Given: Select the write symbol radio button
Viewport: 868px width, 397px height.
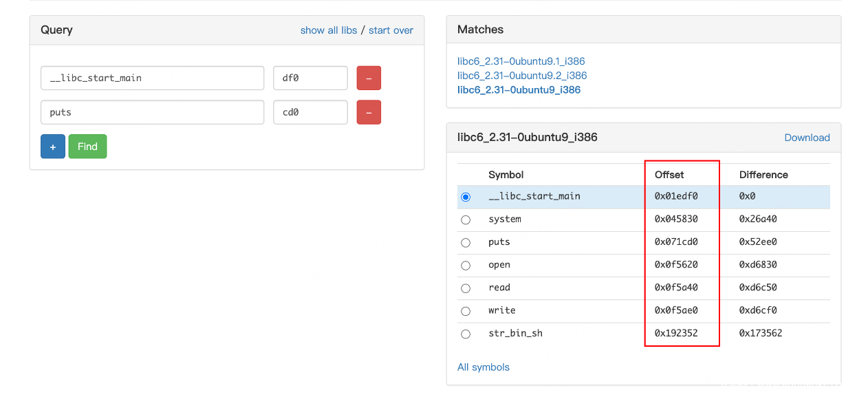Looking at the screenshot, I should coord(466,311).
